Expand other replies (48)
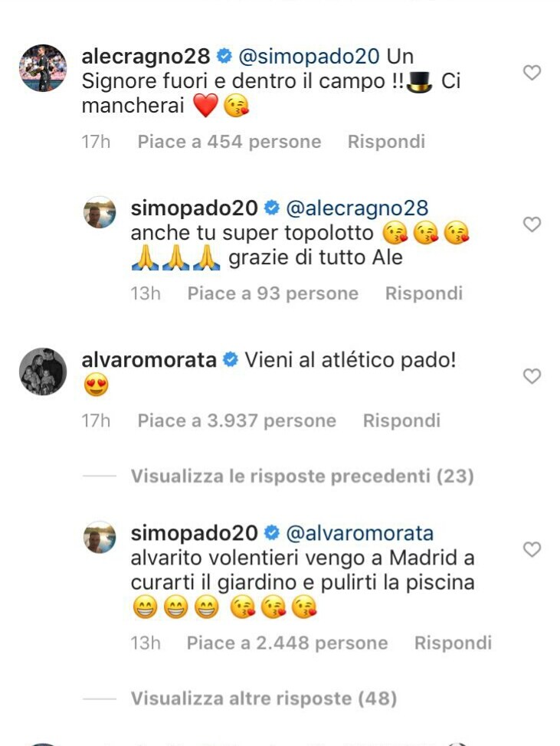Image resolution: width=560 pixels, height=746 pixels. pyautogui.click(x=264, y=698)
